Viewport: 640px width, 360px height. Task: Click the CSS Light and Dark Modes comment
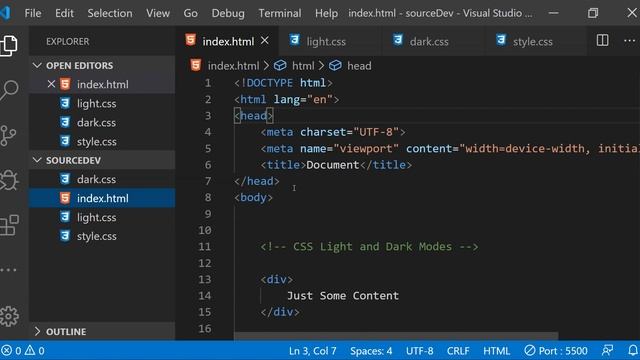(369, 247)
